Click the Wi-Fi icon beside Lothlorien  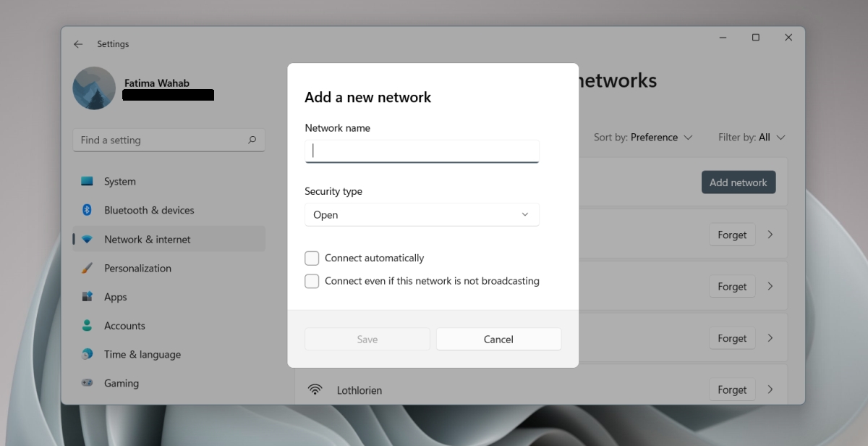tap(315, 390)
